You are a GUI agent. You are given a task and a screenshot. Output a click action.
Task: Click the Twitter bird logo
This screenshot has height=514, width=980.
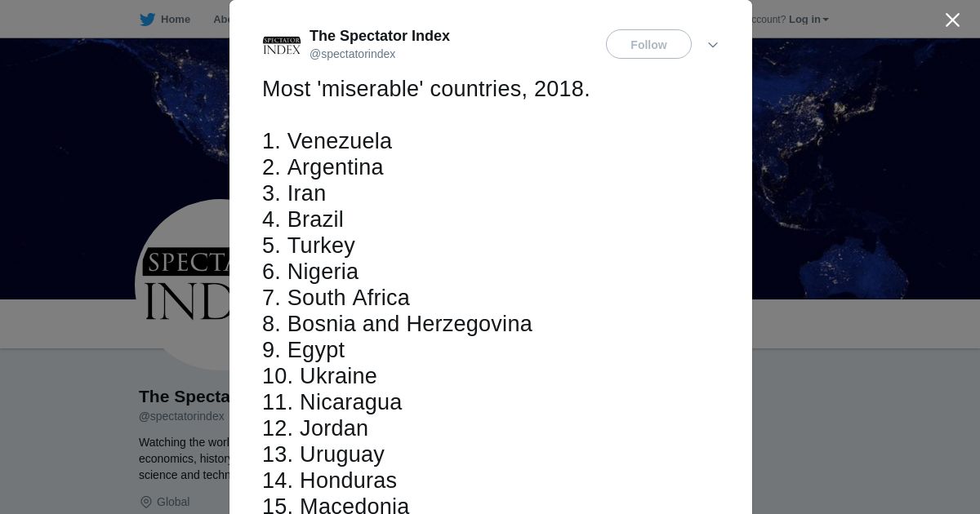(147, 20)
